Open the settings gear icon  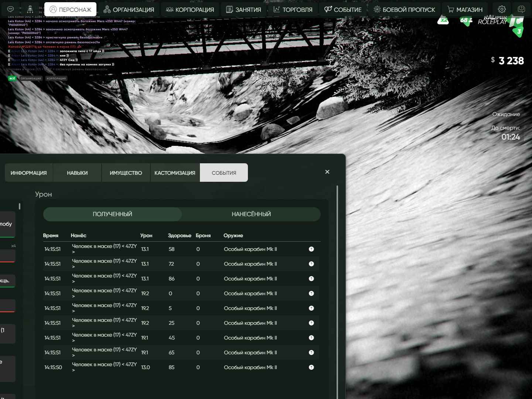(502, 9)
